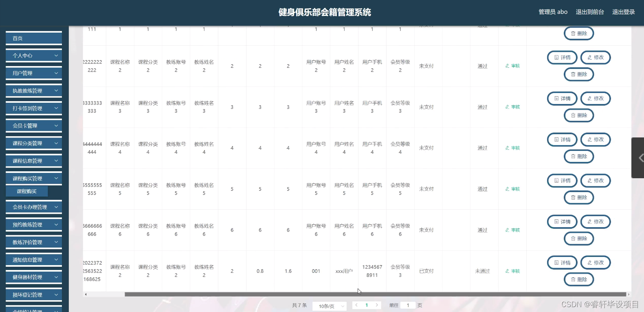Expand the 用户管理 menu
Image resolution: width=644 pixels, height=312 pixels.
[34, 73]
